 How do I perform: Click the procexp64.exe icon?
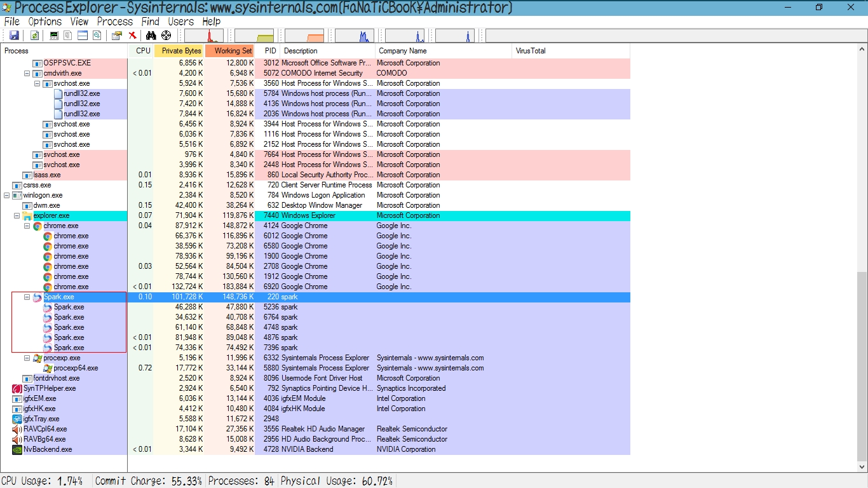[x=48, y=369]
